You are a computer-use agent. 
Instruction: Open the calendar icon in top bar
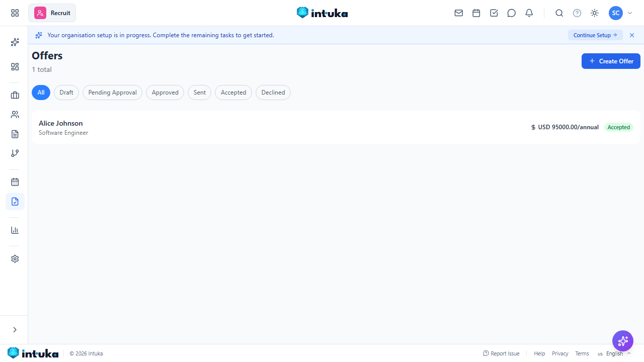point(476,13)
